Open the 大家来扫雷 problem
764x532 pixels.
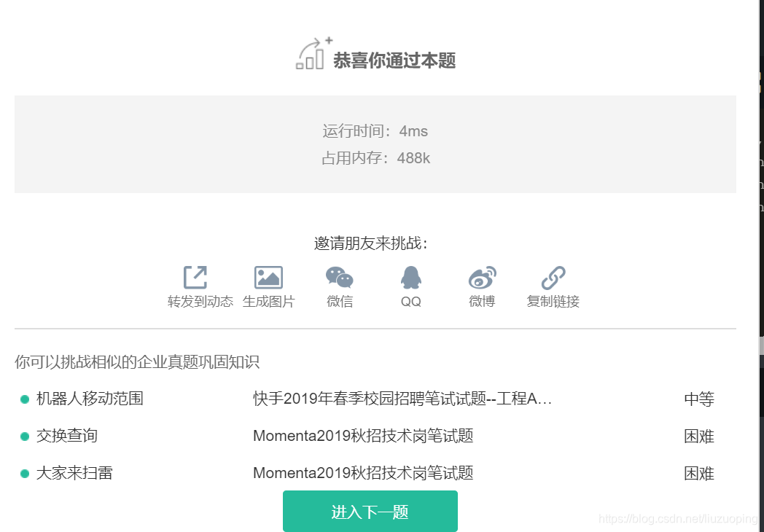pos(74,473)
